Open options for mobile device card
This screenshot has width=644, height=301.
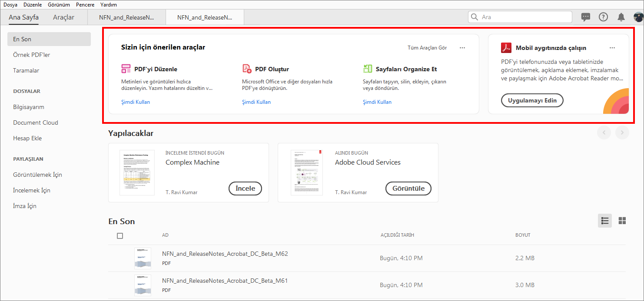point(612,48)
